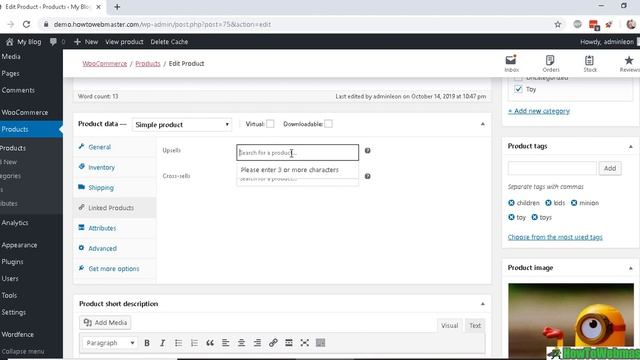This screenshot has height=360, width=640.
Task: Click the Add tag button
Action: pos(610,168)
